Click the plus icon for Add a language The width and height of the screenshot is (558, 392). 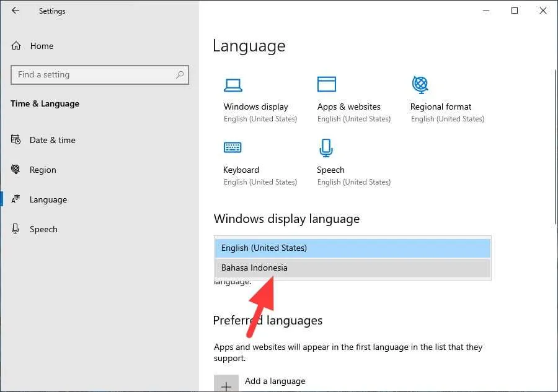pyautogui.click(x=226, y=383)
